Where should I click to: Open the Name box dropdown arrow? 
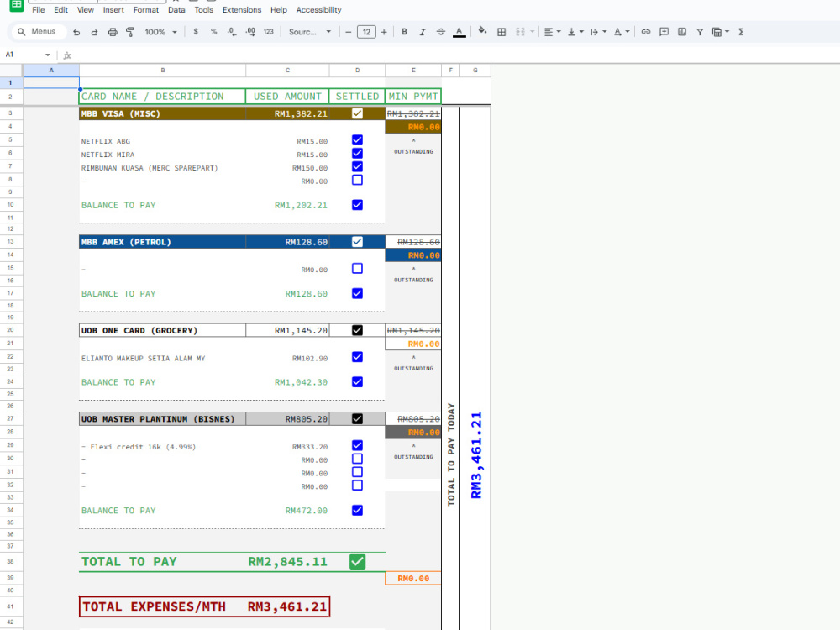(x=48, y=55)
